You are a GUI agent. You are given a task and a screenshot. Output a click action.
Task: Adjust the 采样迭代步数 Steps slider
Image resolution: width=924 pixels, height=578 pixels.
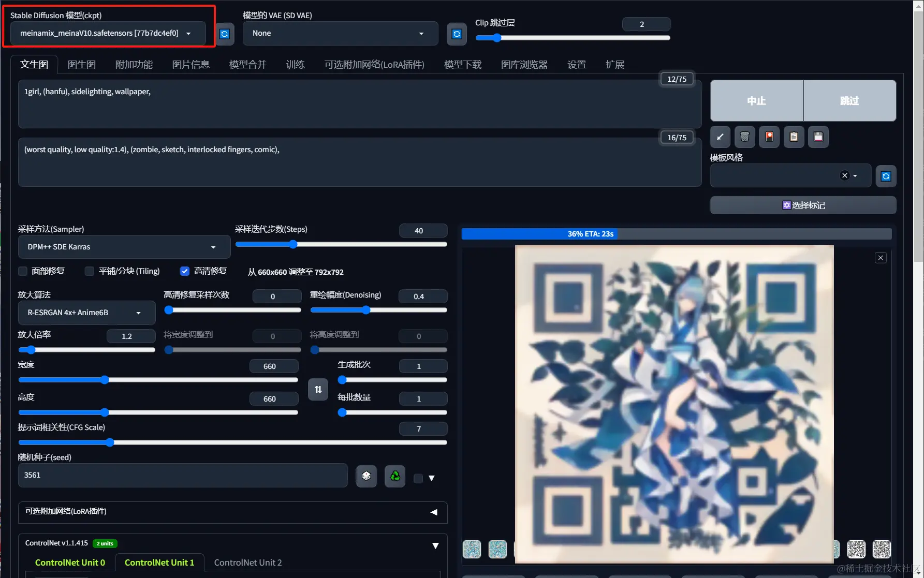[x=341, y=244]
